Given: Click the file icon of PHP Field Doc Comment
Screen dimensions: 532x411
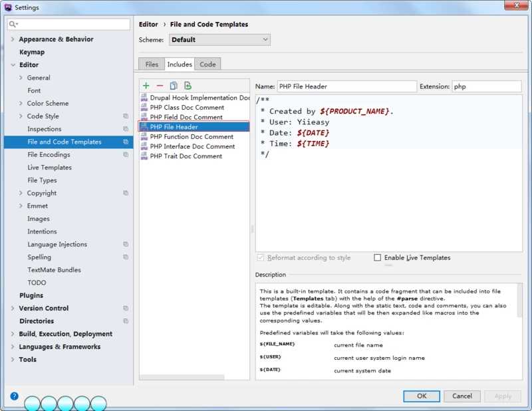Looking at the screenshot, I should point(144,117).
